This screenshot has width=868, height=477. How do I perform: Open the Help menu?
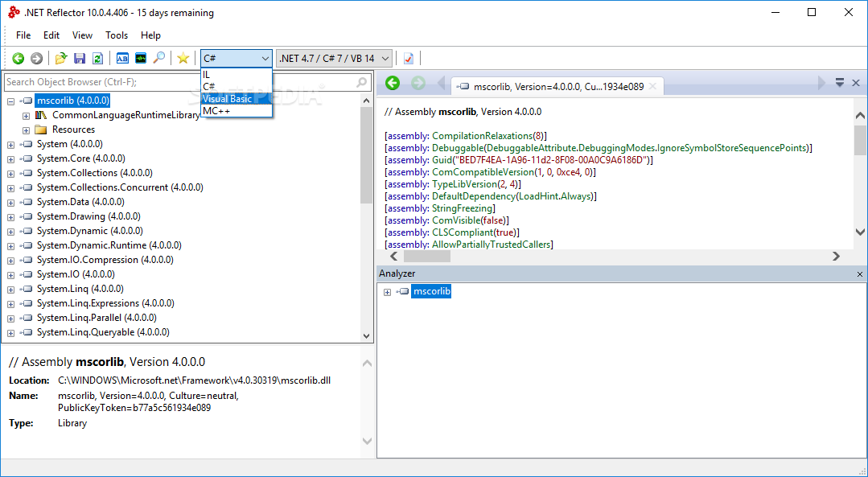[x=150, y=35]
